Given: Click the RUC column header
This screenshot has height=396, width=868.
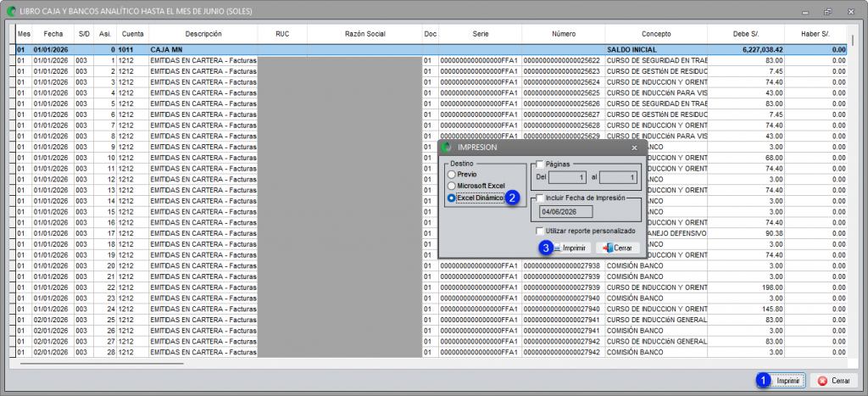Looking at the screenshot, I should point(282,34).
